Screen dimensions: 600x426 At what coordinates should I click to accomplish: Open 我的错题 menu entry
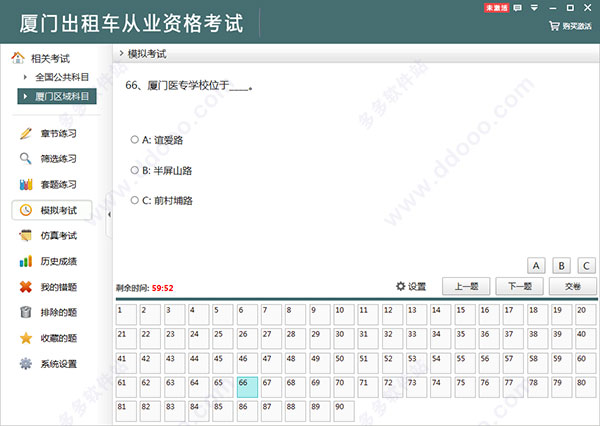pos(59,287)
